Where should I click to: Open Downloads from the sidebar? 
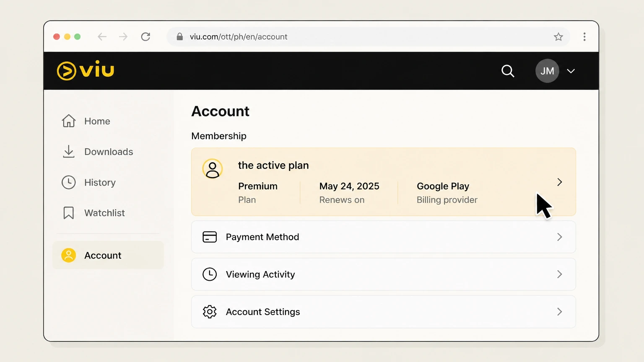click(108, 152)
